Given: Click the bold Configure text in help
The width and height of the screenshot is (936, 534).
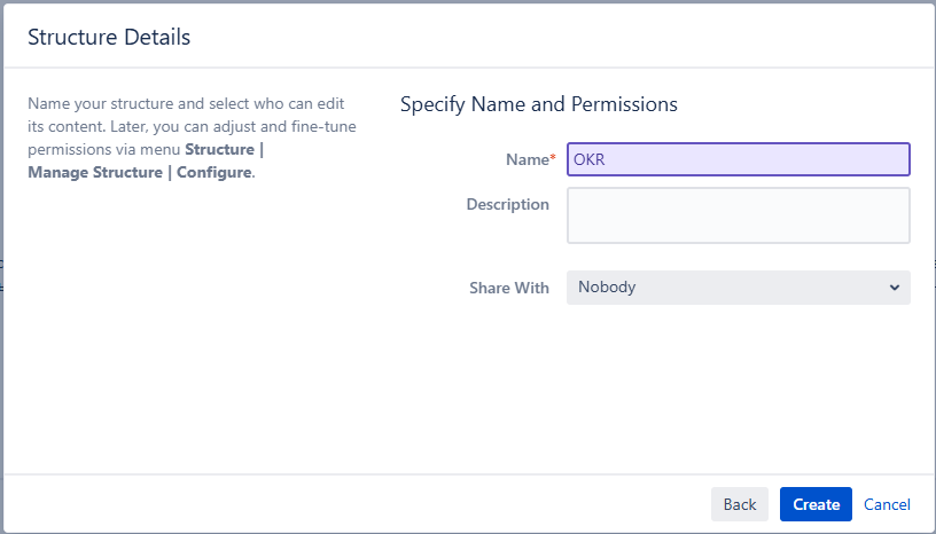Looking at the screenshot, I should (x=214, y=172).
